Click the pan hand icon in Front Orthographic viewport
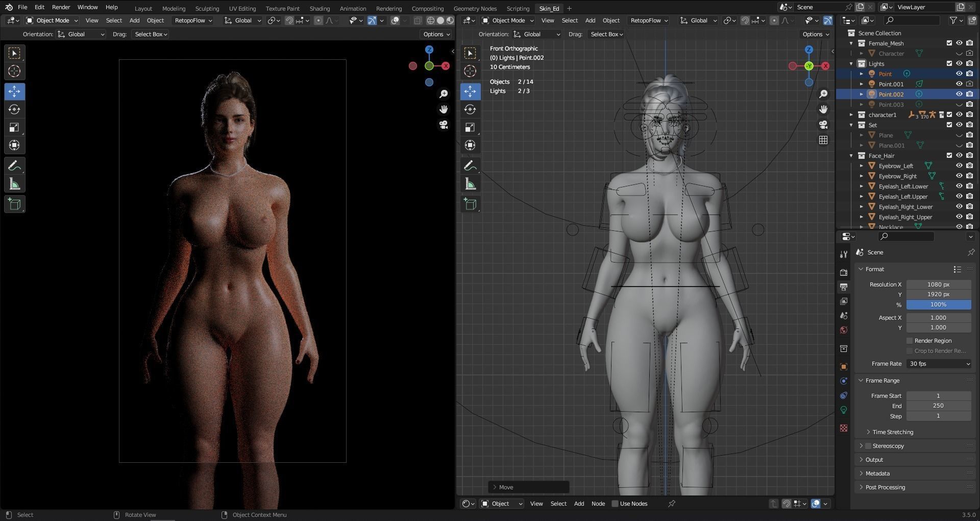The image size is (980, 521). point(823,109)
